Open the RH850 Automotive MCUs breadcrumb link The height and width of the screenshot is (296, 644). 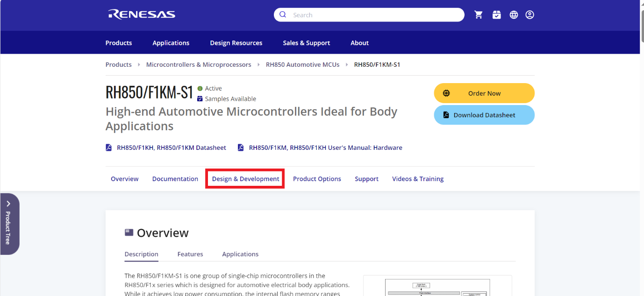pos(302,64)
